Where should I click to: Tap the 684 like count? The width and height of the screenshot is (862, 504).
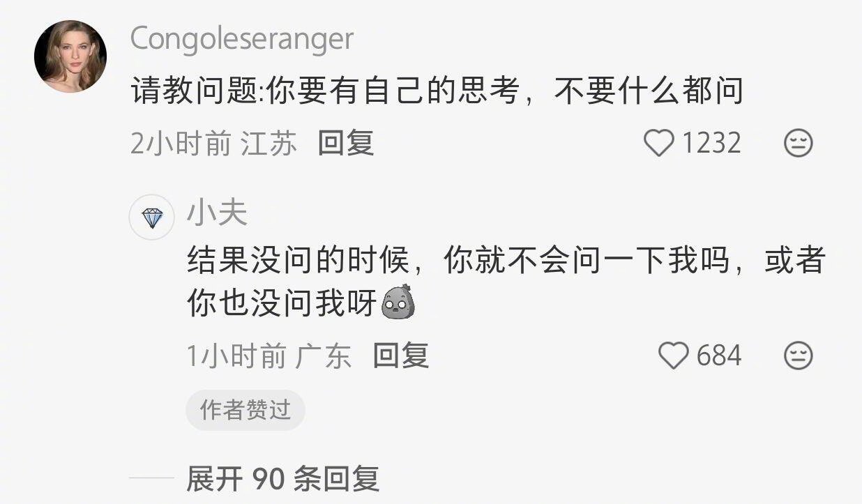pyautogui.click(x=719, y=356)
